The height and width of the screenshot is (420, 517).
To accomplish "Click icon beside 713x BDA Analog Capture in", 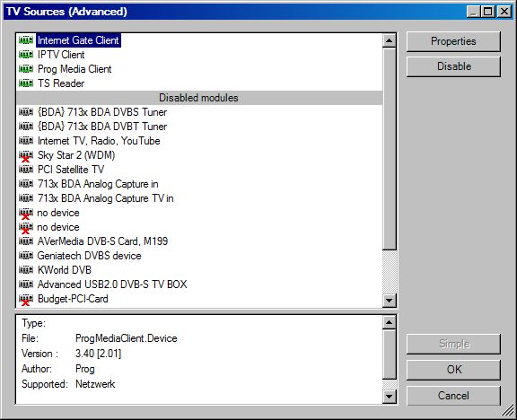I will [x=26, y=184].
